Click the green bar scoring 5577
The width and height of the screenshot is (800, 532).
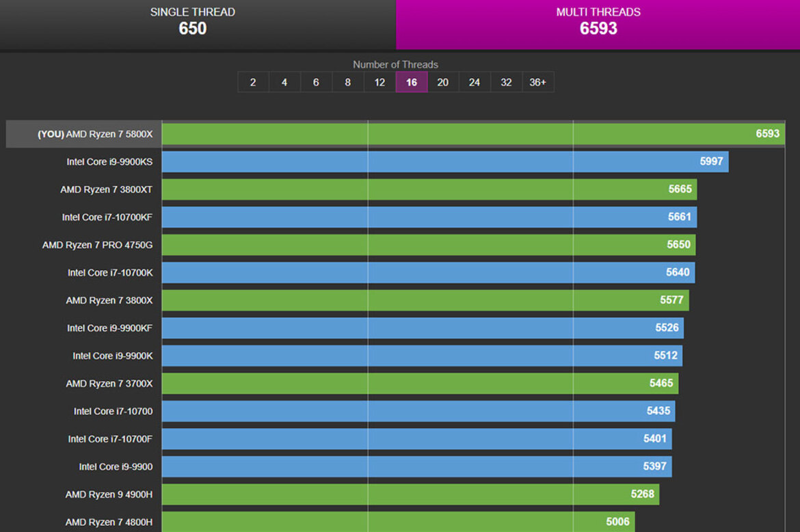click(x=425, y=300)
